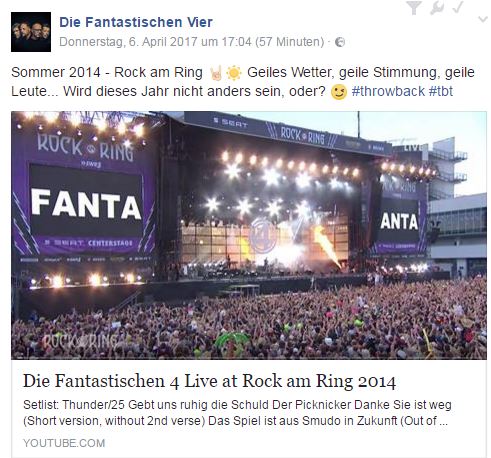Open Die Fantastischen Vier page name link

(x=136, y=22)
